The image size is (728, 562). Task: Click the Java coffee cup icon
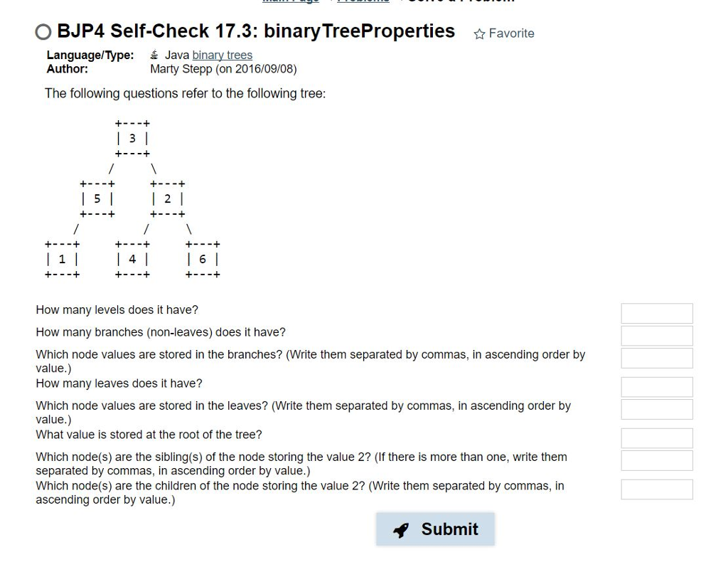(154, 55)
